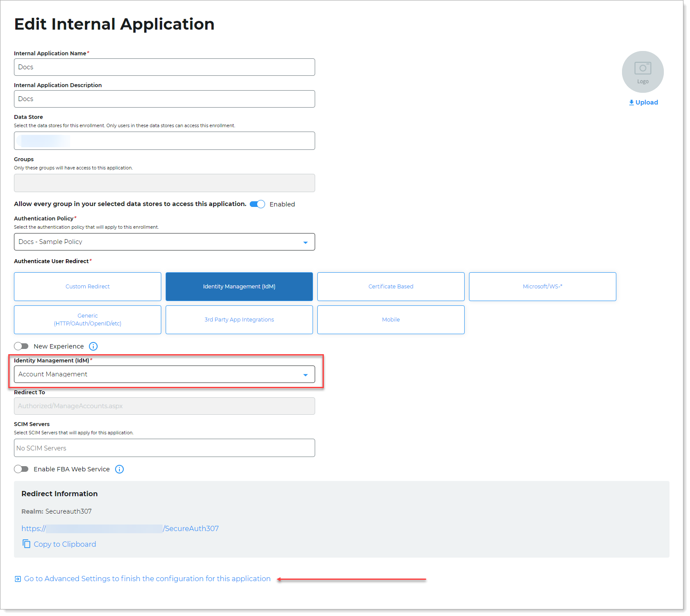690x616 pixels.
Task: Choose 3rd Party App Integrations option
Action: coord(239,320)
